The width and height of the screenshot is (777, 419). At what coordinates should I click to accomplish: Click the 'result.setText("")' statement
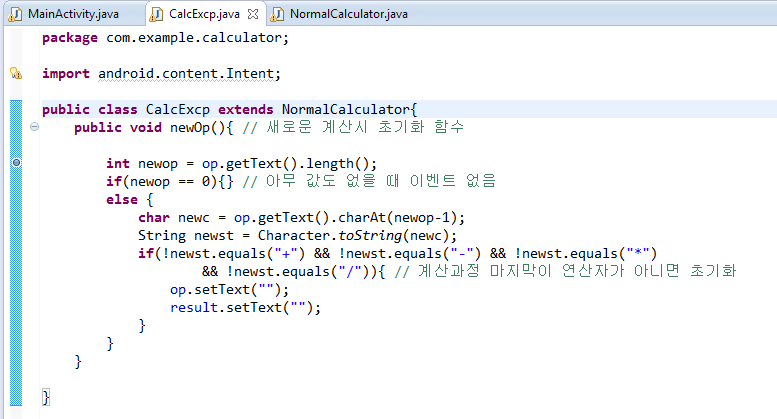pyautogui.click(x=245, y=308)
